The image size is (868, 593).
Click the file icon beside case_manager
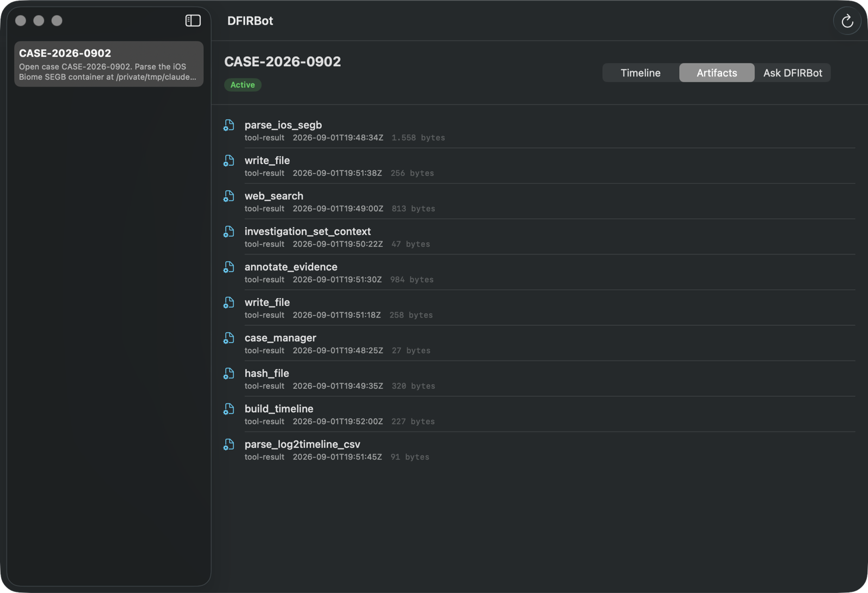click(229, 338)
